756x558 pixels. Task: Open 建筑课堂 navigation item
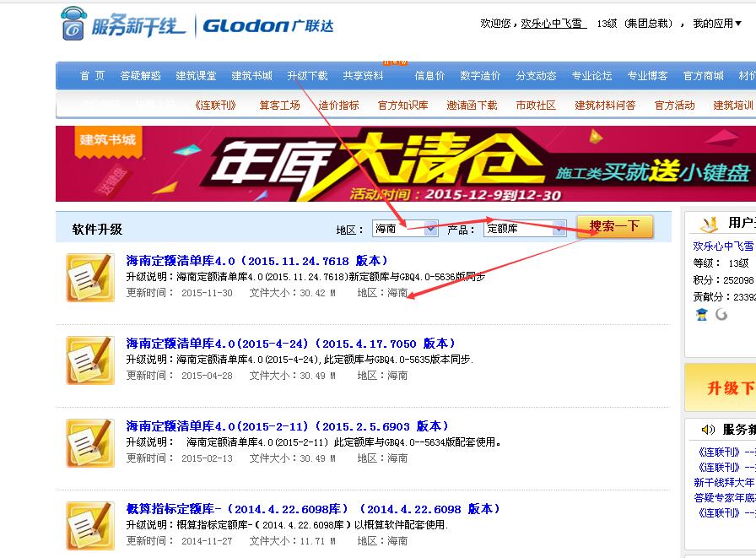coord(196,76)
